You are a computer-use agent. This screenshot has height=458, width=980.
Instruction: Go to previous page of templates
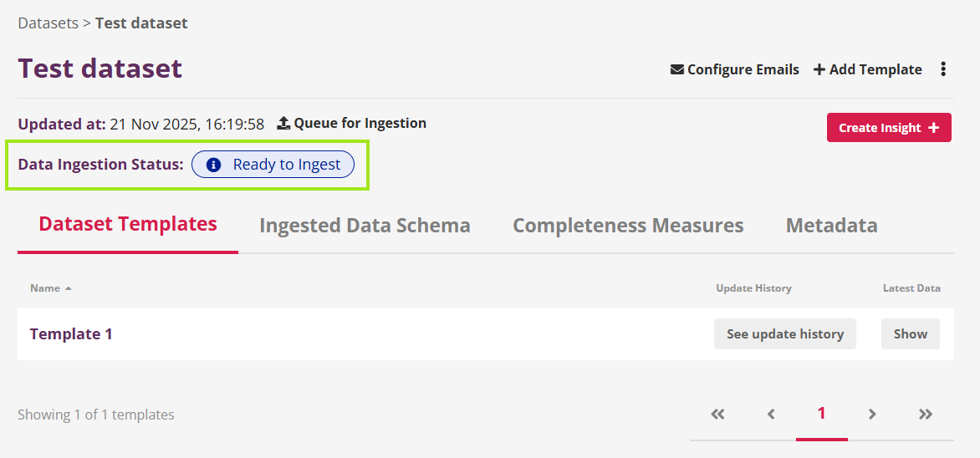click(x=771, y=414)
